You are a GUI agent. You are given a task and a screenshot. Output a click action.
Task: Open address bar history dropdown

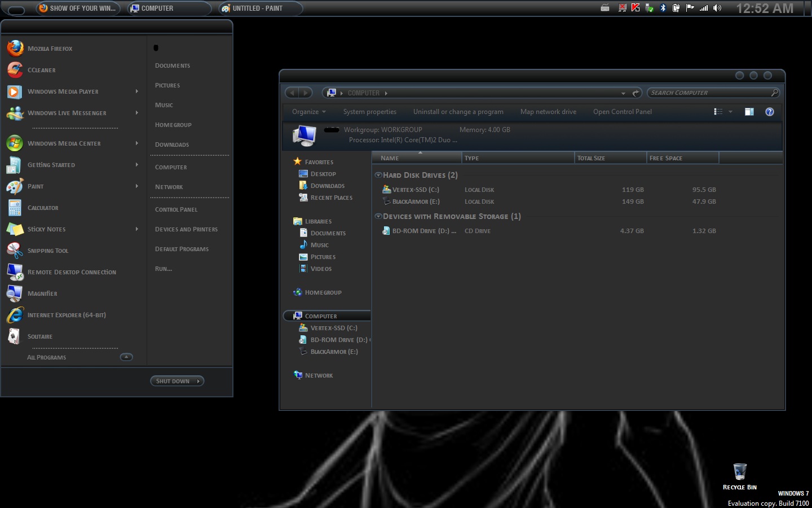coord(623,93)
